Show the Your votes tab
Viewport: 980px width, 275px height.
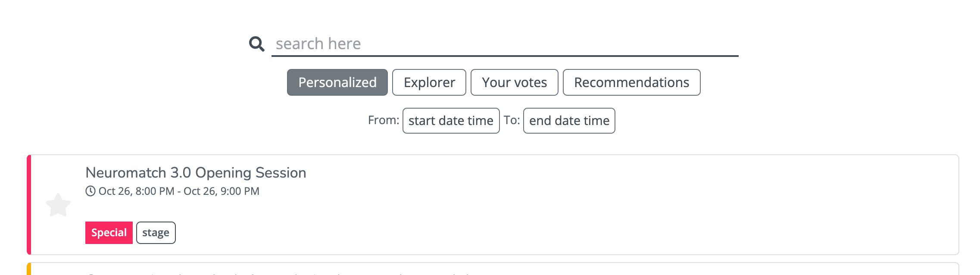[514, 82]
